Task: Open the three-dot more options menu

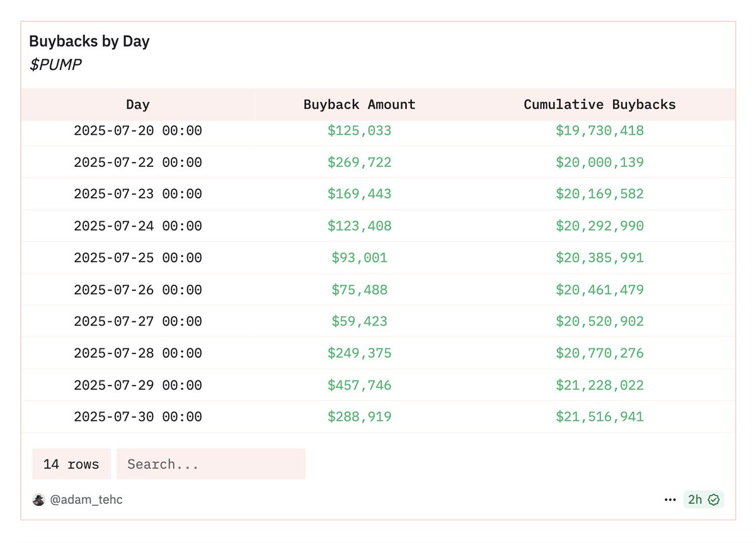Action: pos(670,500)
